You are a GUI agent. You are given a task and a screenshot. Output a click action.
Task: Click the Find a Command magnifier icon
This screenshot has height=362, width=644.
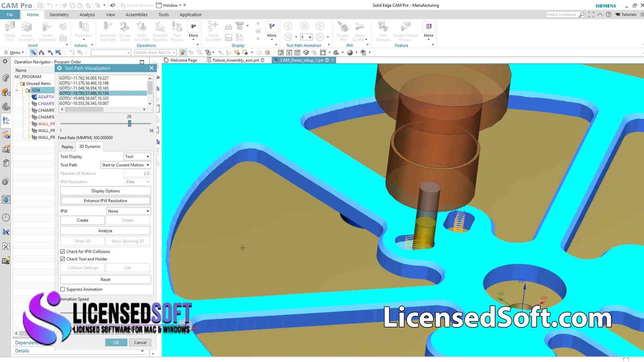click(x=582, y=14)
